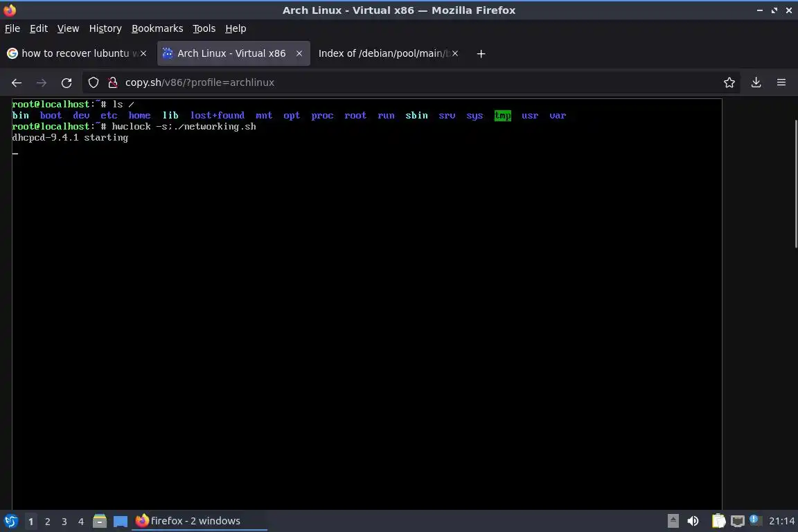The width and height of the screenshot is (798, 532).
Task: Close the Arch Linux - Virtual x86 tab
Action: [299, 53]
